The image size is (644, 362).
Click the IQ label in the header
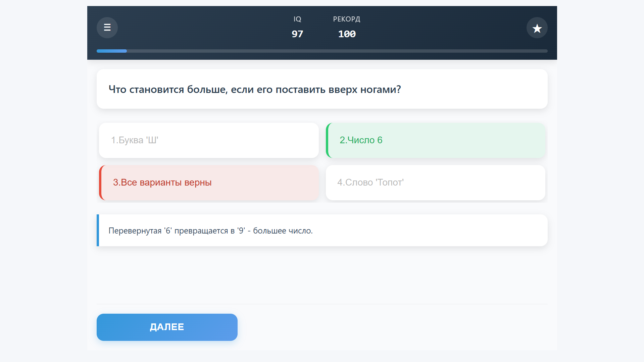tap(297, 19)
